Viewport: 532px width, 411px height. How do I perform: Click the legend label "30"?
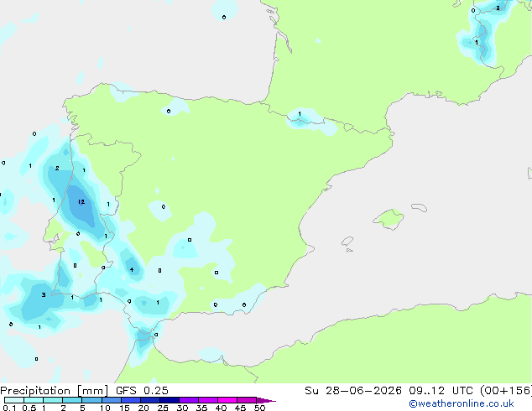(182, 408)
